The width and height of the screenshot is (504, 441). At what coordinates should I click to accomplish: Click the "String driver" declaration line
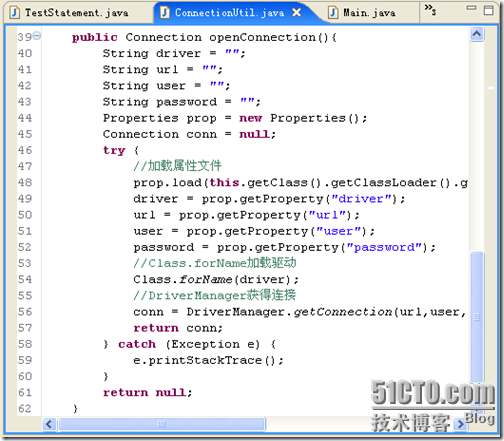pyautogui.click(x=174, y=53)
